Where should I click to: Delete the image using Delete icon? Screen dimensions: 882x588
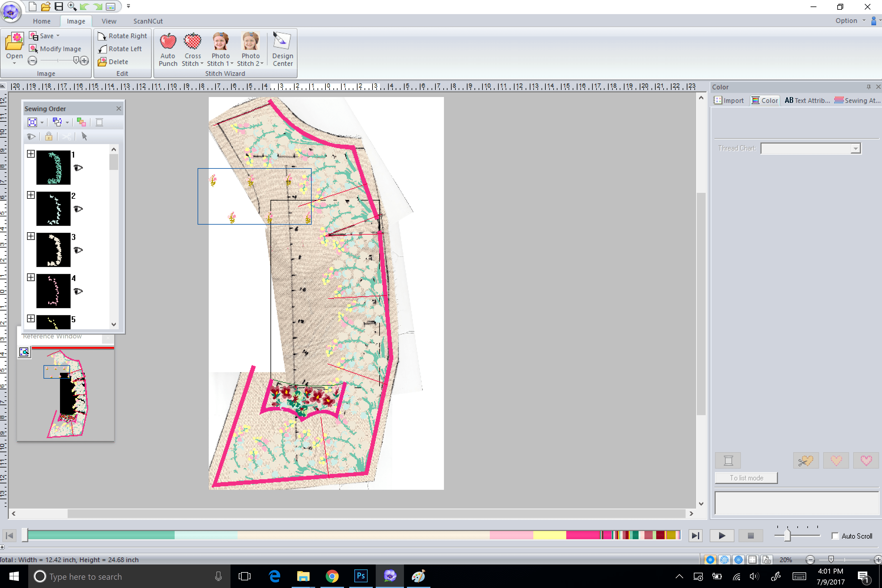click(102, 62)
